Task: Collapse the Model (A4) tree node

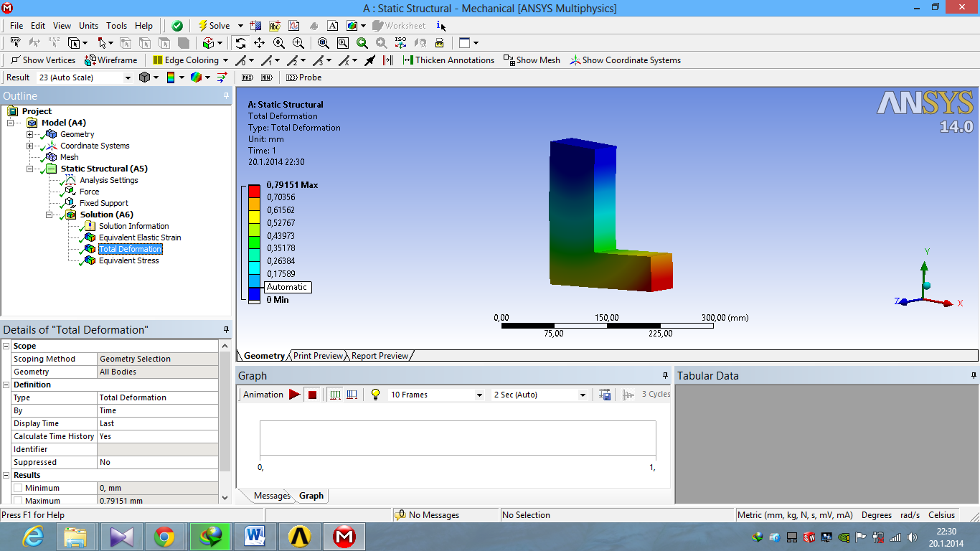Action: pyautogui.click(x=11, y=123)
